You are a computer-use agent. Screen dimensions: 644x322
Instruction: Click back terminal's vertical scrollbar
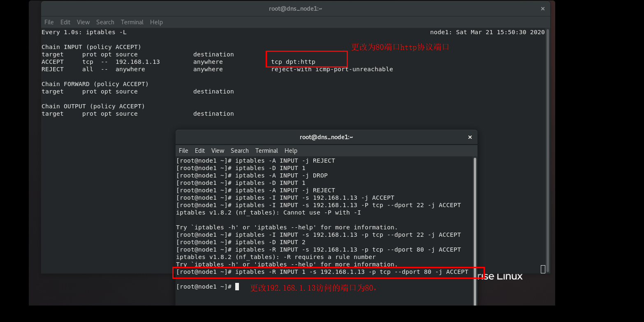coord(548,150)
